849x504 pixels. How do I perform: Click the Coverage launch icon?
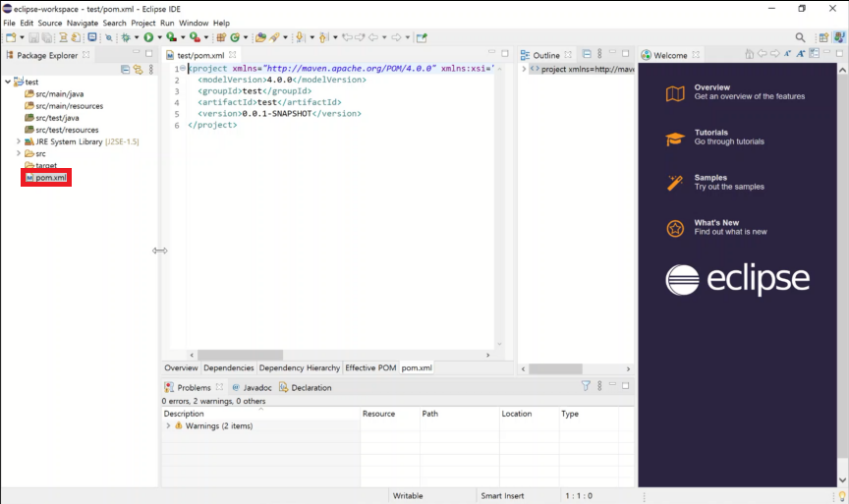click(x=172, y=37)
